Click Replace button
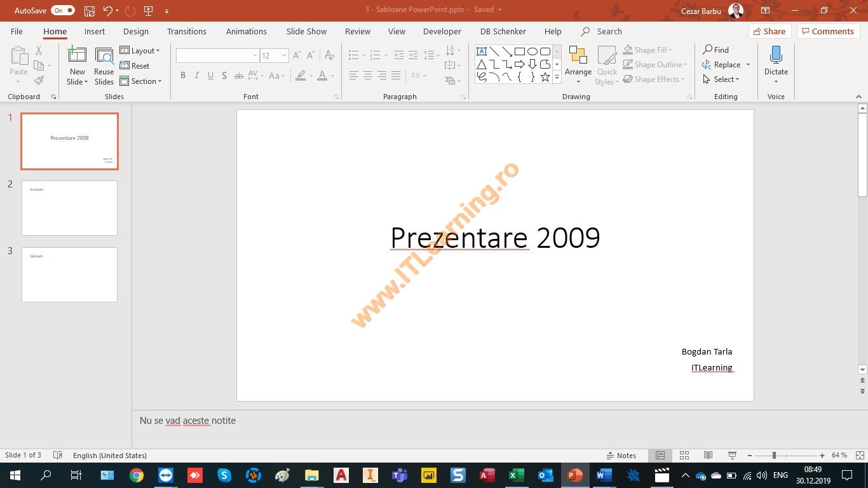868x488 pixels. click(722, 65)
